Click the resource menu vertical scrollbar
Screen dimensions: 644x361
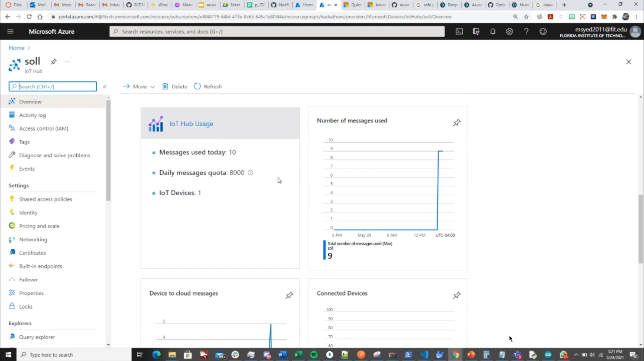coord(108,150)
